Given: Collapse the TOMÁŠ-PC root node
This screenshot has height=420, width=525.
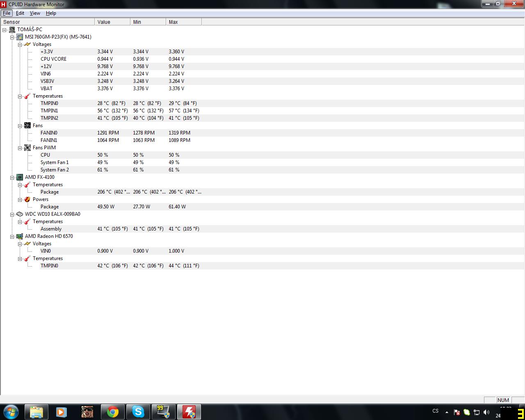Looking at the screenshot, I should [x=5, y=30].
